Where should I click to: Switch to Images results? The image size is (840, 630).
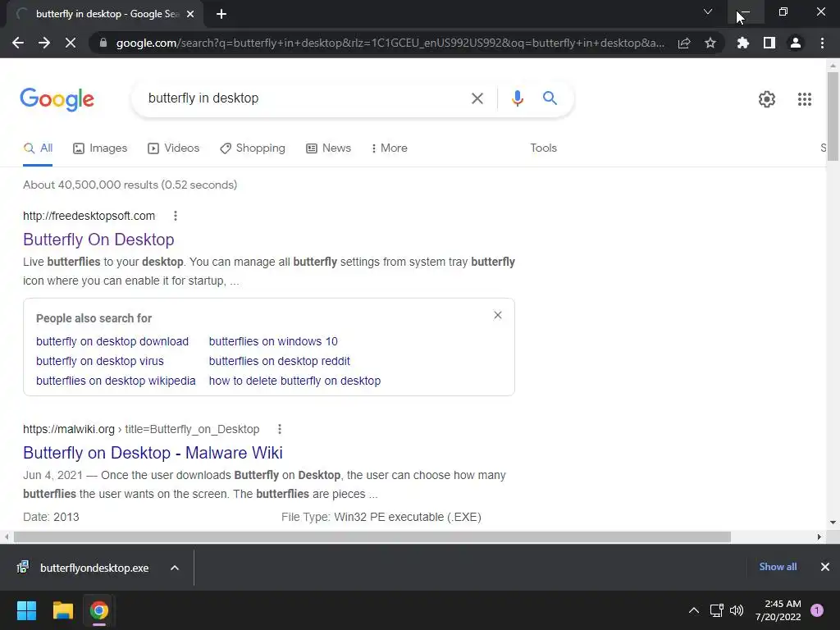click(x=100, y=148)
